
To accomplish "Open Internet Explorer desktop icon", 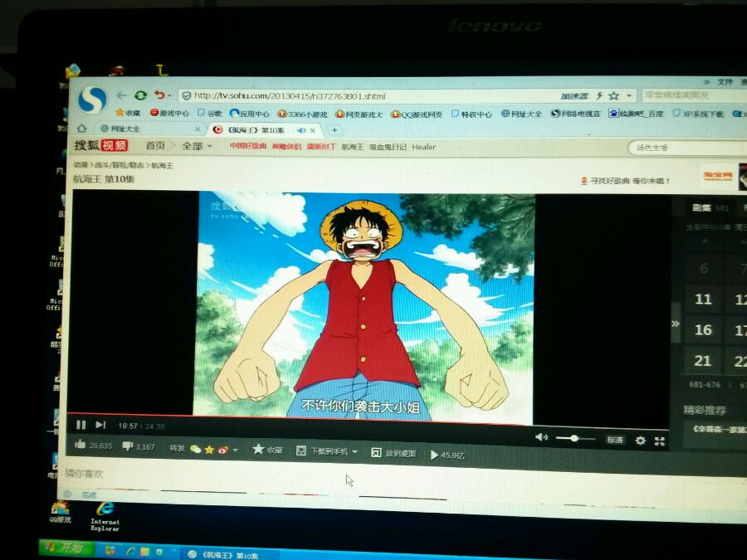I will (105, 516).
